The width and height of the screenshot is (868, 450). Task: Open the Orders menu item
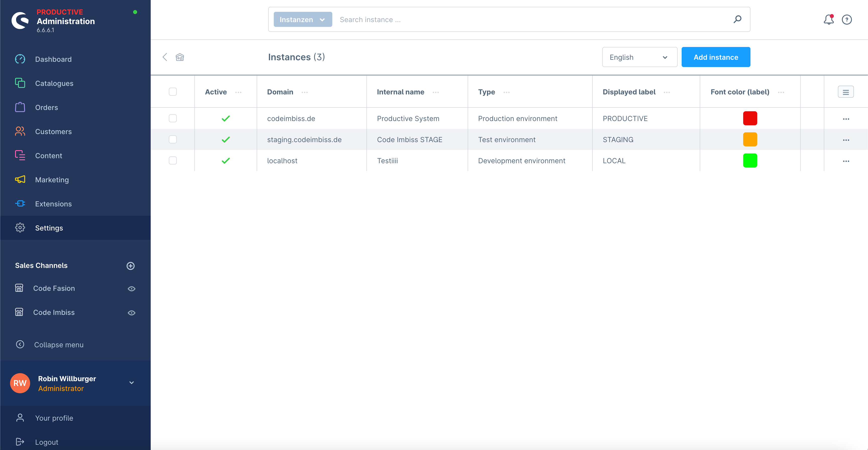(x=76, y=107)
